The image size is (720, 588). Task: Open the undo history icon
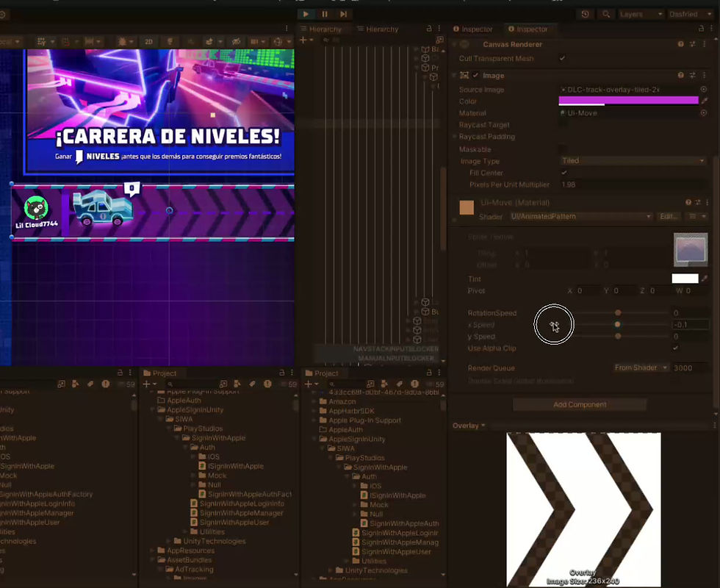coord(585,14)
